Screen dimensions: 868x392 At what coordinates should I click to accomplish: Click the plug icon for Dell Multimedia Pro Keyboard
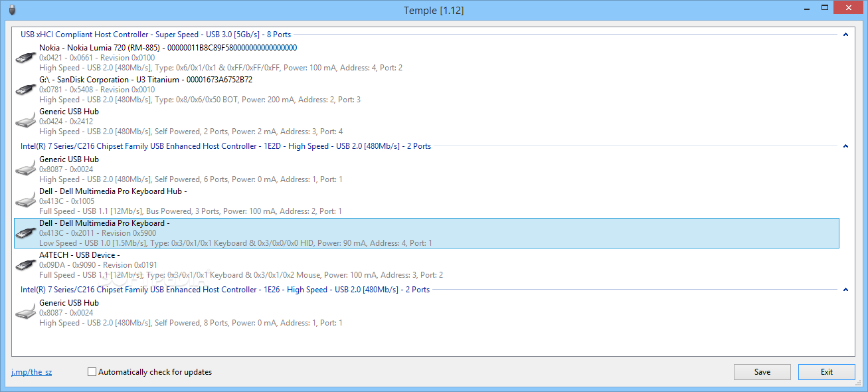[x=25, y=233]
